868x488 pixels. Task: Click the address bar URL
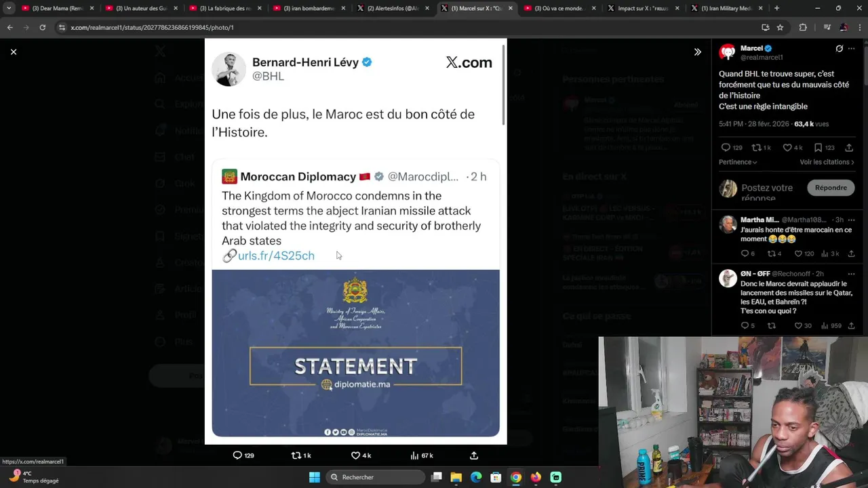point(152,27)
